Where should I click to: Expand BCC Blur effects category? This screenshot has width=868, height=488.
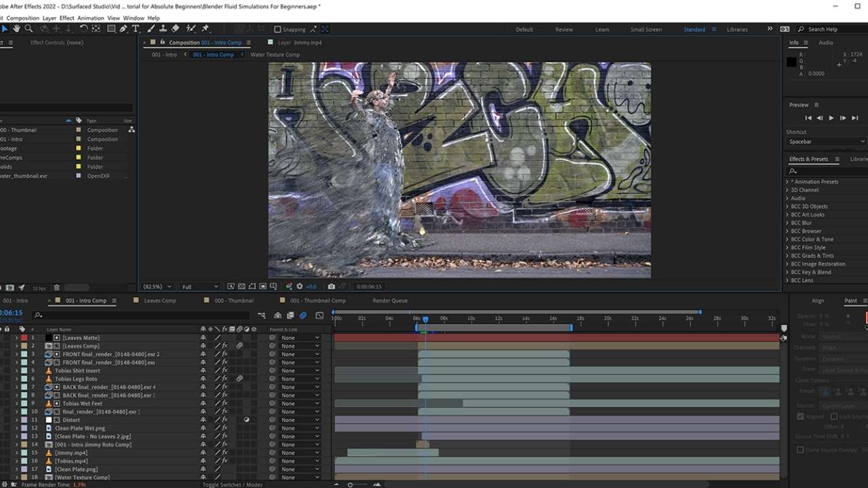(x=787, y=223)
